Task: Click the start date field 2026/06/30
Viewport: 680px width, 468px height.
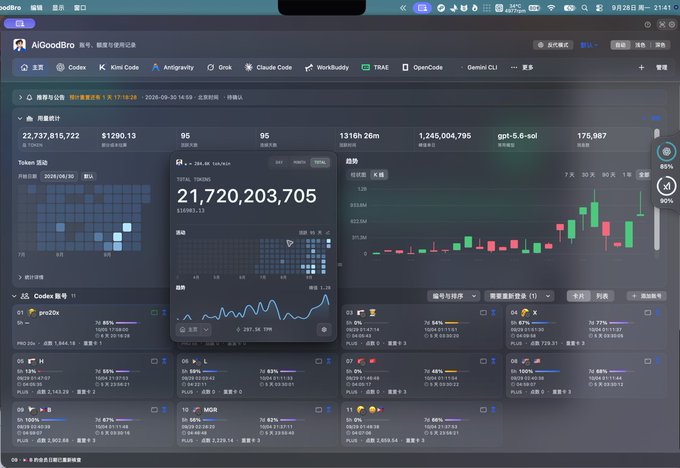Action: pyautogui.click(x=59, y=176)
